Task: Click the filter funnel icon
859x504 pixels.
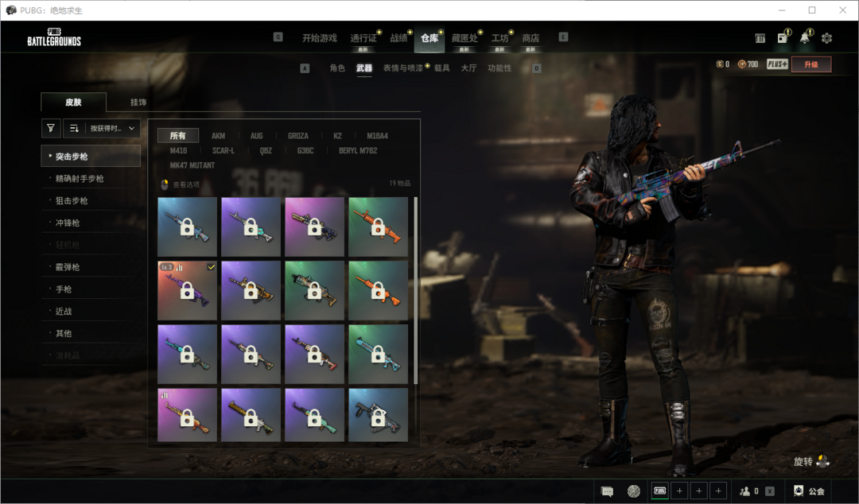Action: pyautogui.click(x=51, y=128)
